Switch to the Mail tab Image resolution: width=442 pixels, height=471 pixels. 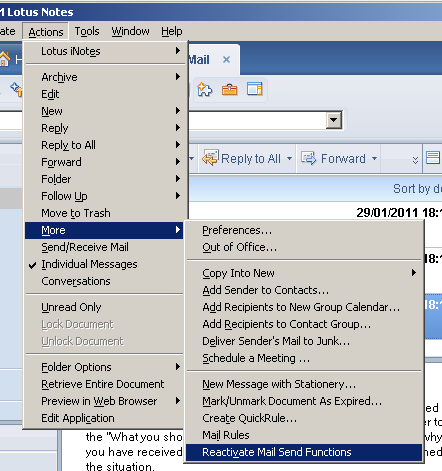point(199,60)
